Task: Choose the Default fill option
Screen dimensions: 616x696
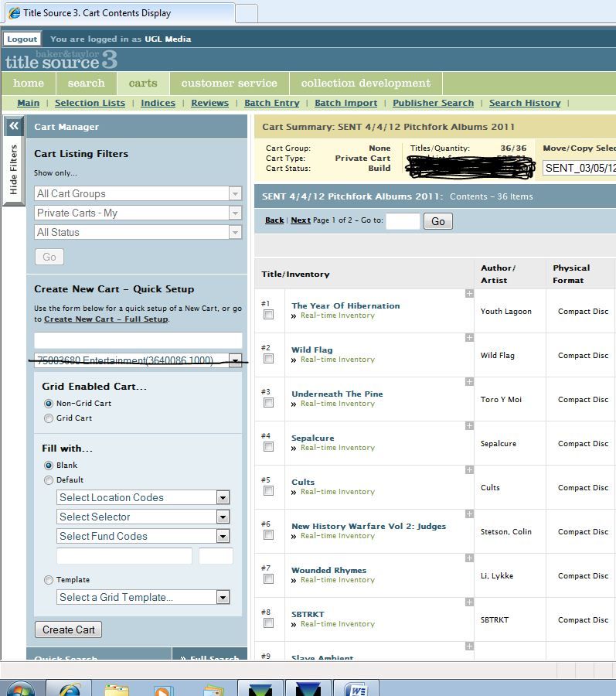Action: (49, 480)
